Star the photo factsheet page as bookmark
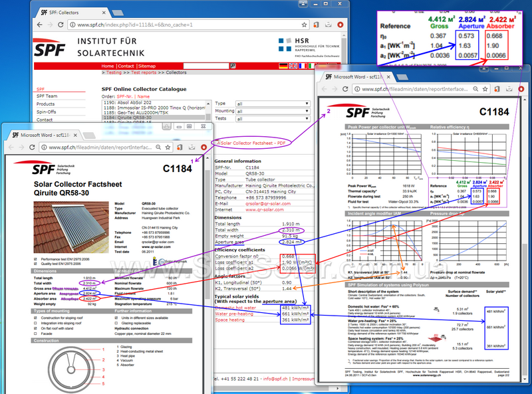532x394 pixels. coord(168,147)
